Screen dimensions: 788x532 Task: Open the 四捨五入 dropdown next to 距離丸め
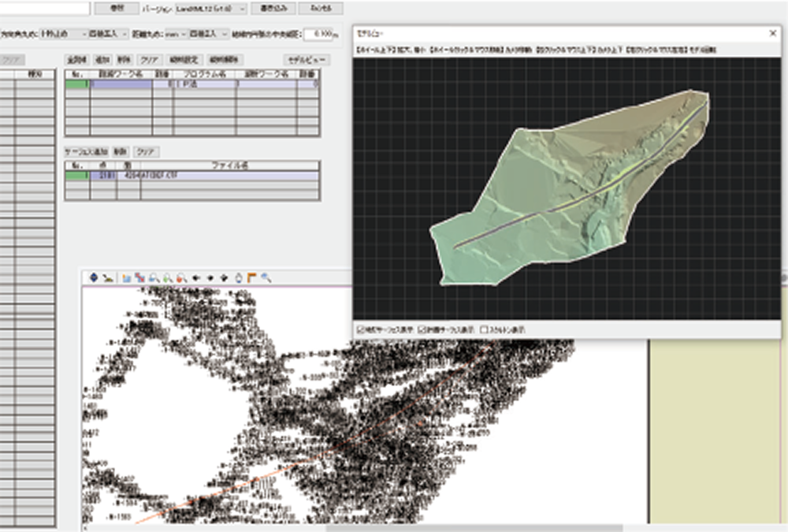(x=209, y=34)
